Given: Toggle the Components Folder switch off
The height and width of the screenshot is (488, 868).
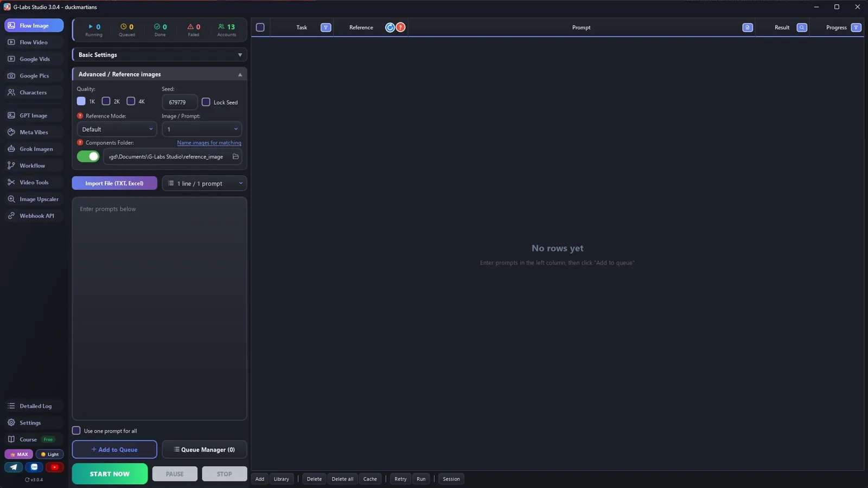Looking at the screenshot, I should pos(88,157).
